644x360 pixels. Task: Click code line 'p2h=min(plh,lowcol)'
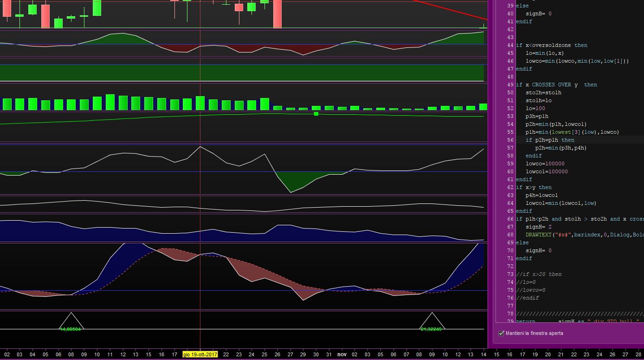coord(556,124)
